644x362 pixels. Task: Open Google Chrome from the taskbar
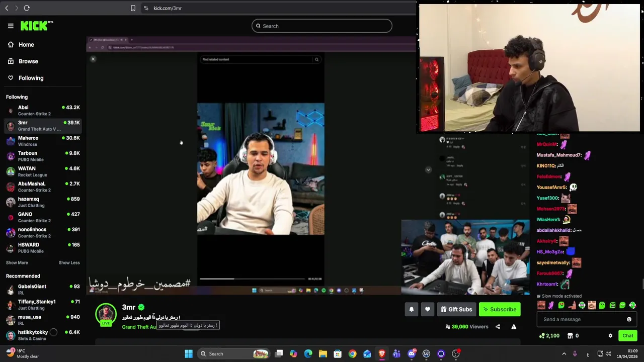coord(352,354)
